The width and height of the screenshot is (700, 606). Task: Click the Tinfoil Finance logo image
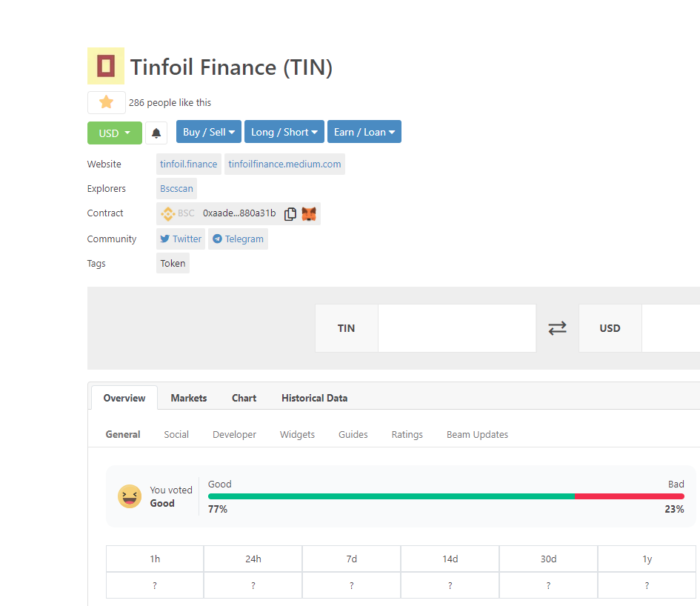(106, 66)
